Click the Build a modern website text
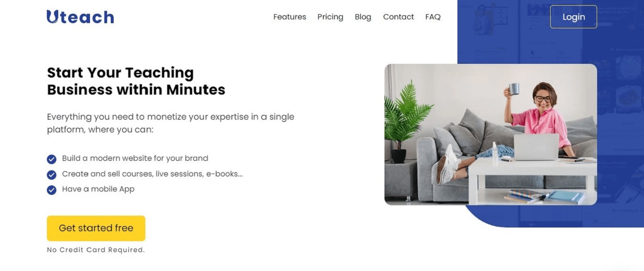The image size is (644, 271). click(135, 158)
